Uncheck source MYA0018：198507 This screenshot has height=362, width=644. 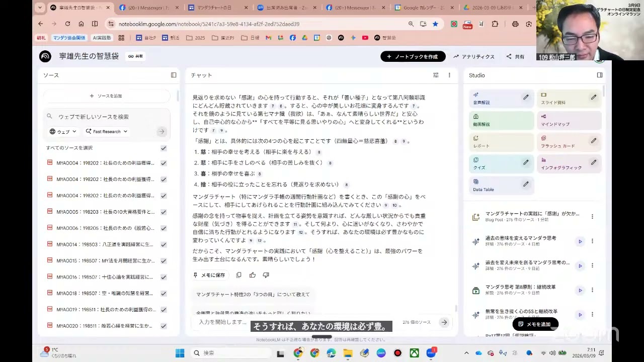[164, 293]
